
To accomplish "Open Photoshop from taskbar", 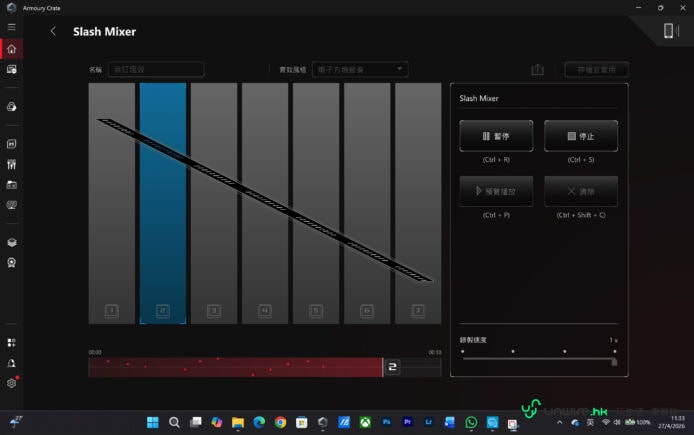I will tap(386, 423).
